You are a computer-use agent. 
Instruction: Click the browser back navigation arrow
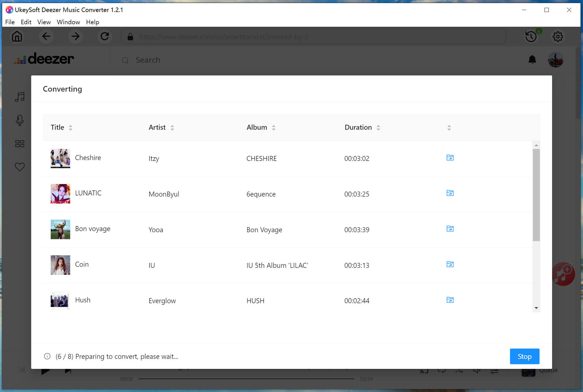(46, 37)
